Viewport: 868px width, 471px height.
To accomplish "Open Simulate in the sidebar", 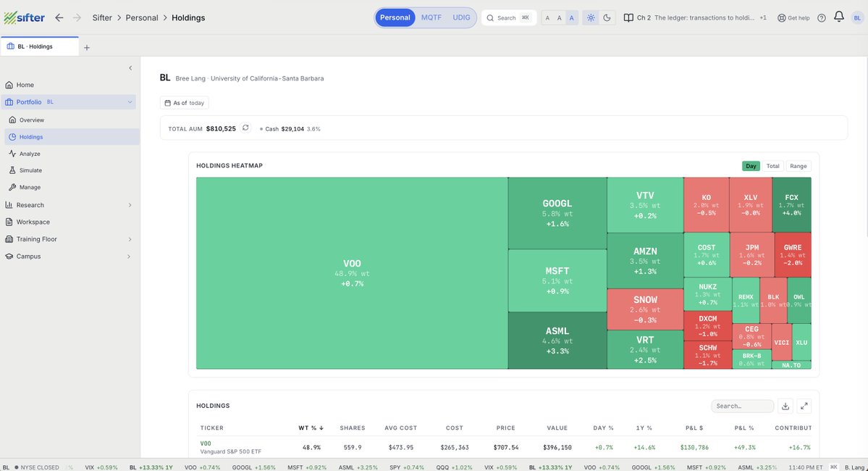I will [30, 170].
